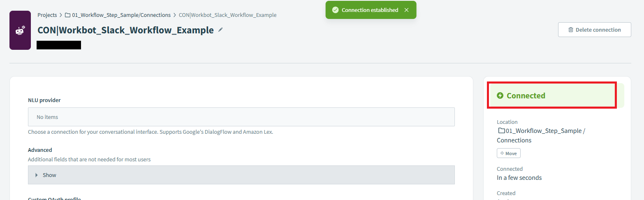
Task: Click the Created label
Action: coord(506,193)
